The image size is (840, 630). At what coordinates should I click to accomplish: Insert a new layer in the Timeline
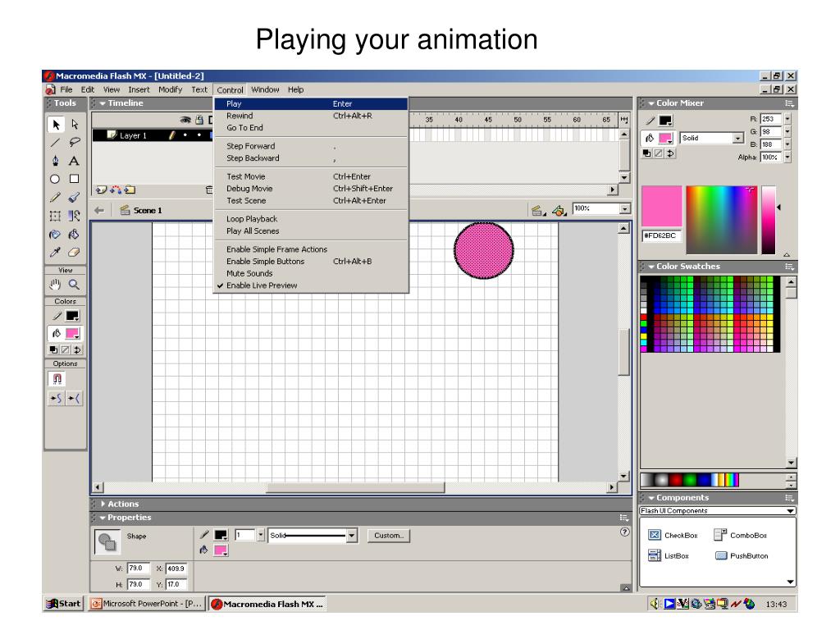coord(101,189)
